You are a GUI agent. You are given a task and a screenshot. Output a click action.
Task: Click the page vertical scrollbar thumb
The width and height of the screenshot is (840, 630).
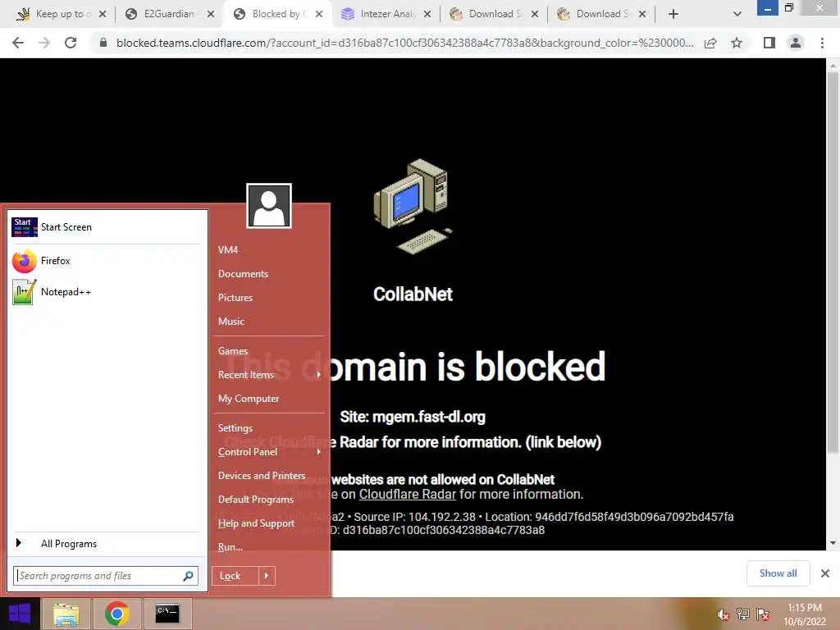833,262
